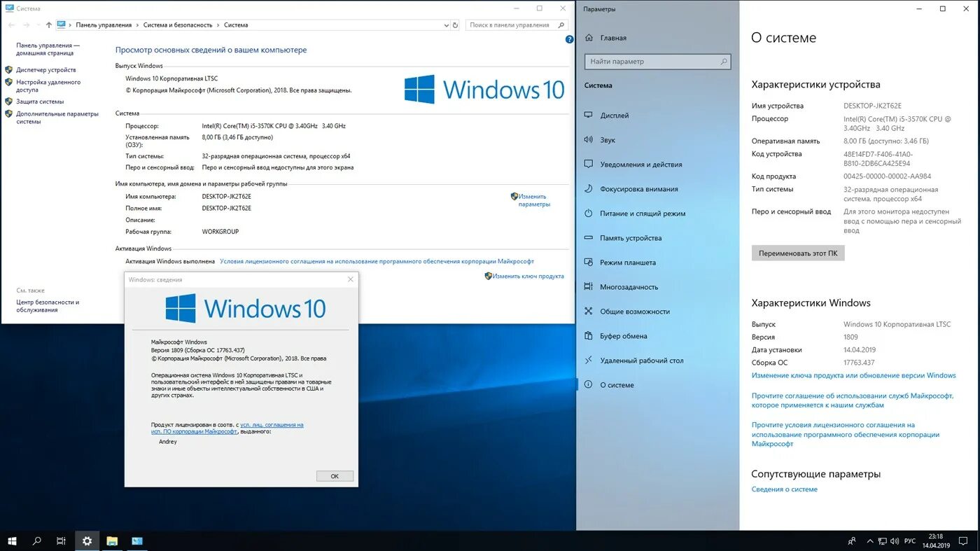Open recent locations dropdown next to Forward arrow
Screen dimensions: 980x551
click(x=38, y=25)
